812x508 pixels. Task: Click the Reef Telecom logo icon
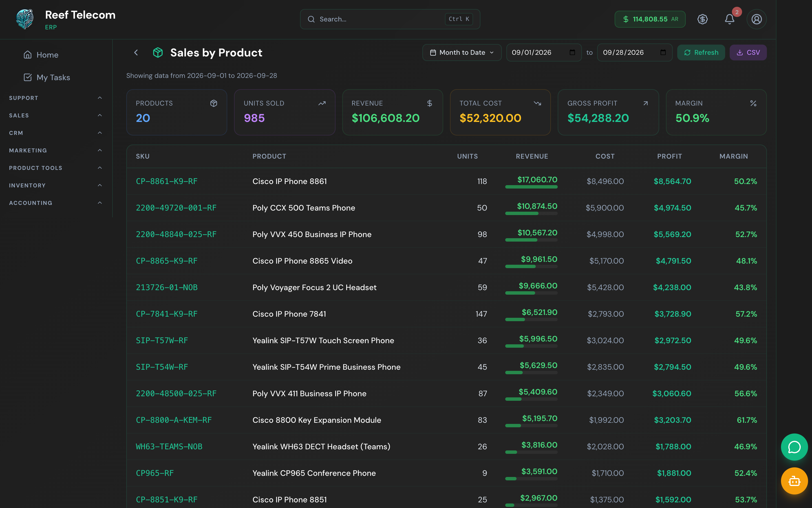[25, 19]
